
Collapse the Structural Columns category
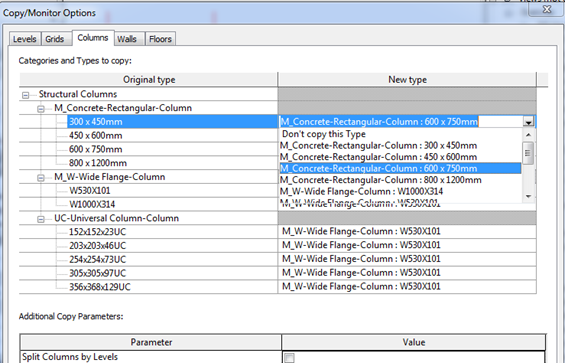tap(26, 95)
